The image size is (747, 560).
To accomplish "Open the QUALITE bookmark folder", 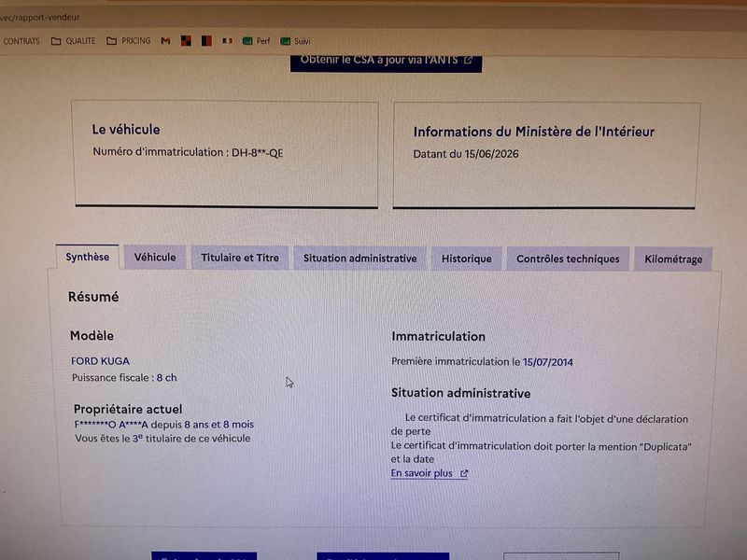I will coord(74,41).
